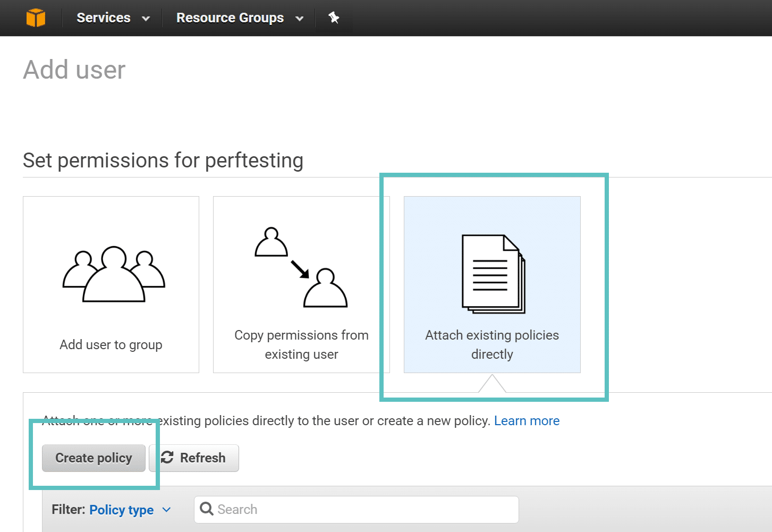The height and width of the screenshot is (532, 772).
Task: Select Attach existing policies directly
Action: (492, 284)
